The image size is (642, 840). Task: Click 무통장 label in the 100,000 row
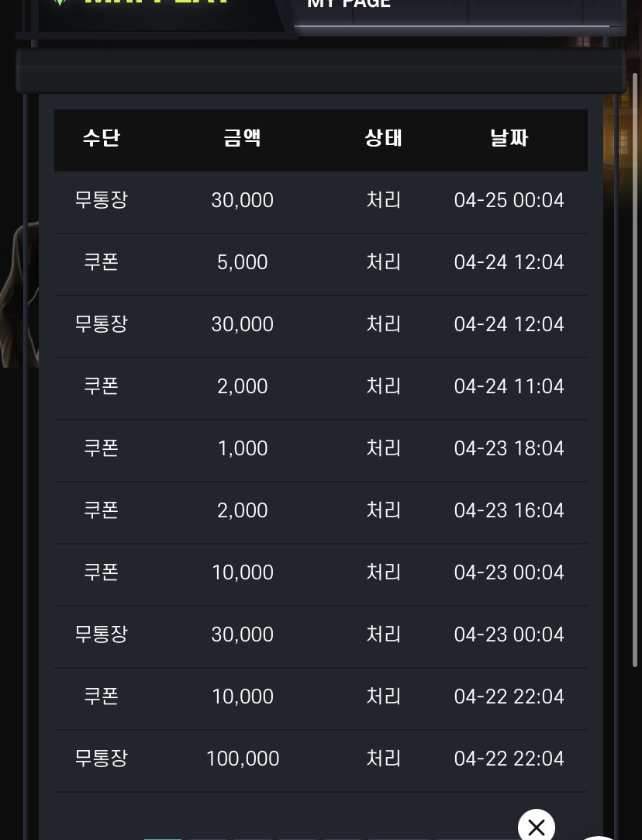coord(102,759)
